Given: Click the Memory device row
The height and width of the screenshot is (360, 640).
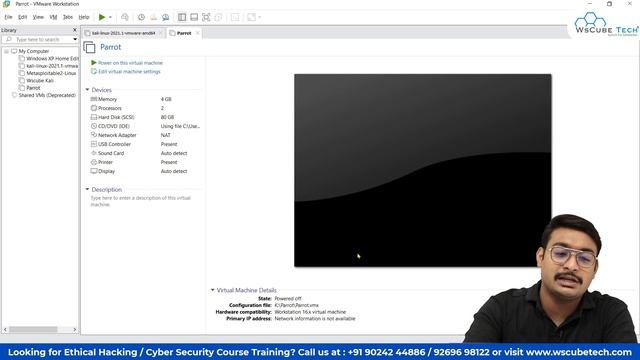Looking at the screenshot, I should (x=145, y=99).
